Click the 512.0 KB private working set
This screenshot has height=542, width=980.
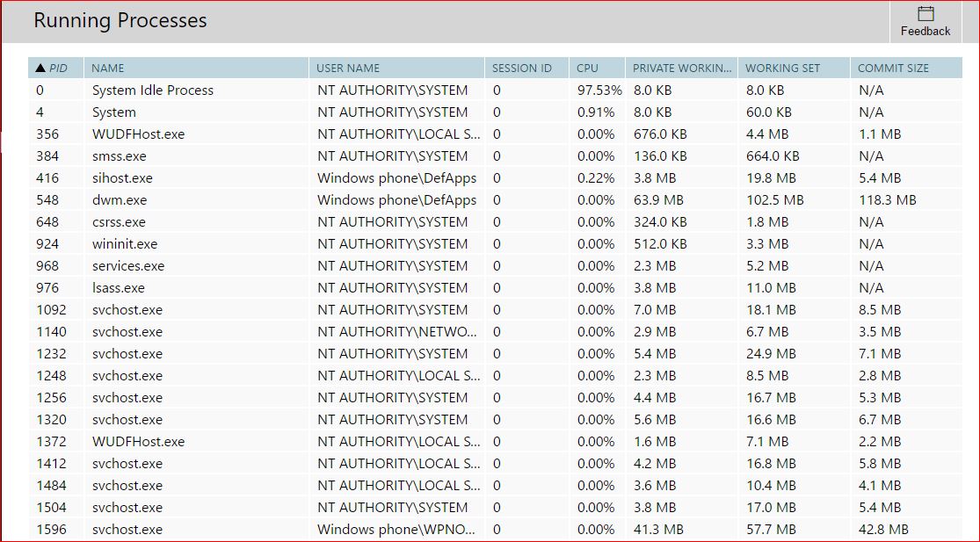click(660, 243)
